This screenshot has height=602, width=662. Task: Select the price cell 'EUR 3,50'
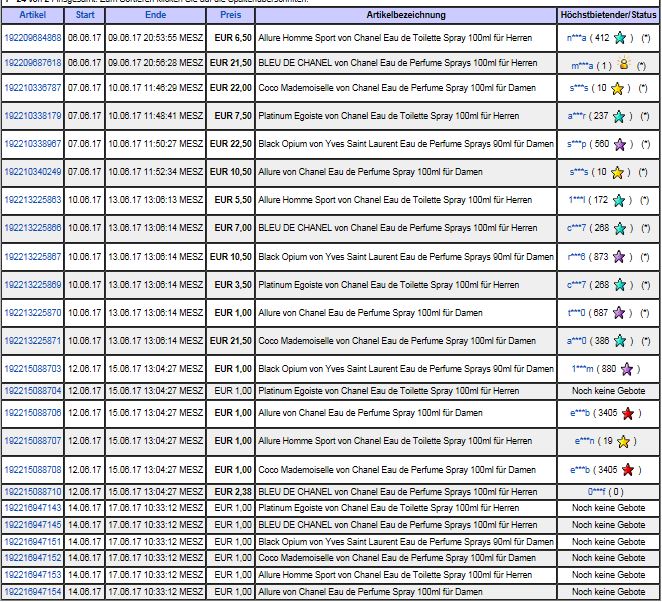[x=233, y=285]
